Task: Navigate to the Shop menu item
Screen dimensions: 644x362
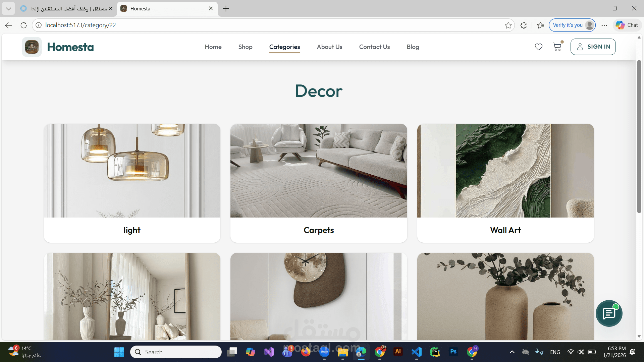Action: pyautogui.click(x=245, y=47)
